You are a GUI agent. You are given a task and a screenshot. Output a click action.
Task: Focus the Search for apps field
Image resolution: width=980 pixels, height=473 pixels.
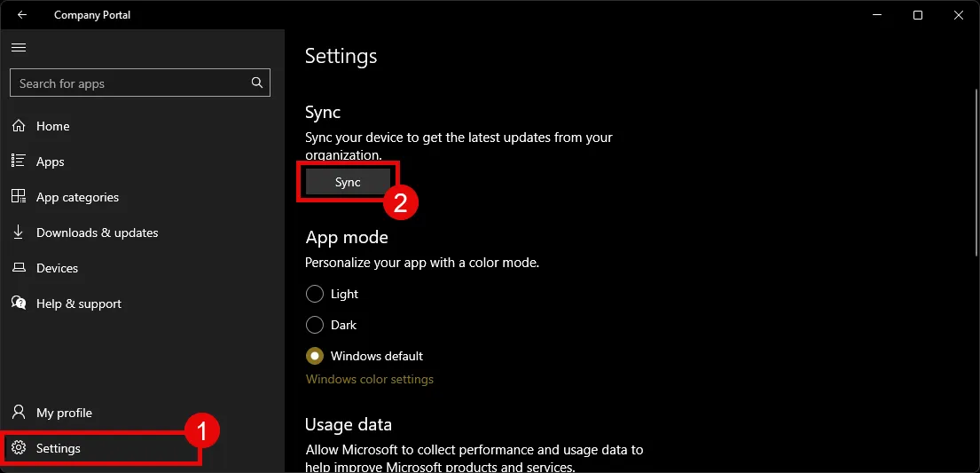[140, 83]
